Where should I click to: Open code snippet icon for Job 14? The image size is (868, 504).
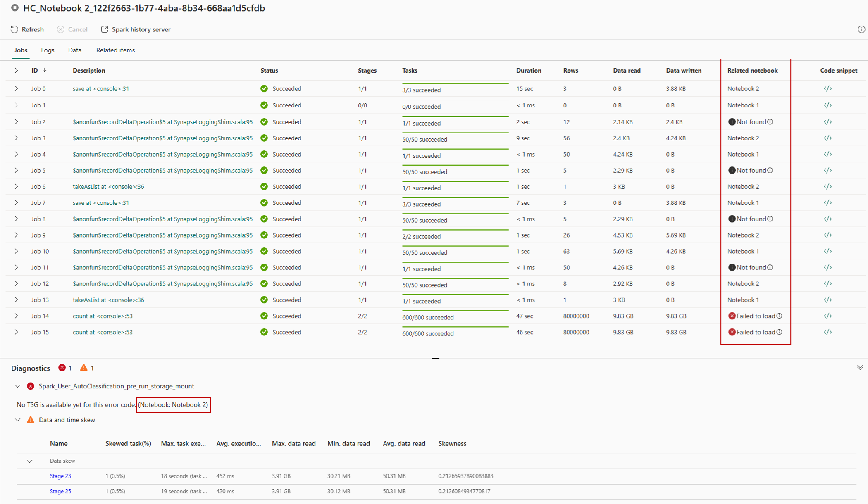tap(827, 316)
